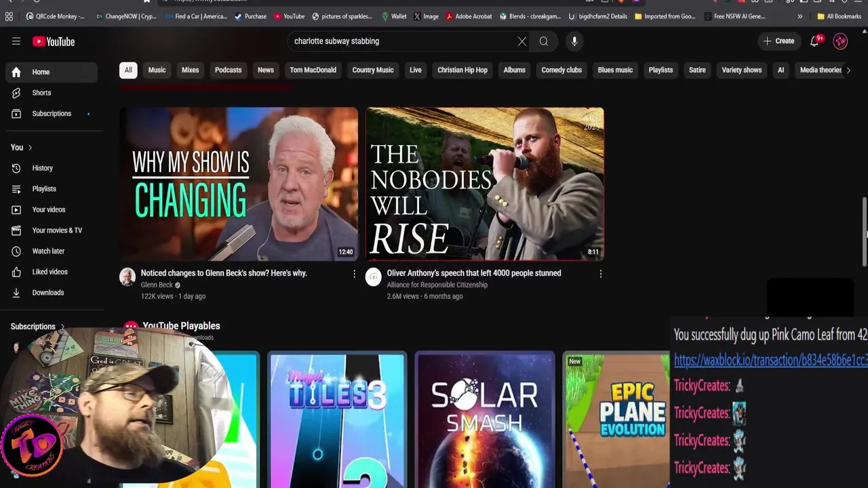Open the Wallet bookmark
868x488 pixels.
[x=394, y=16]
